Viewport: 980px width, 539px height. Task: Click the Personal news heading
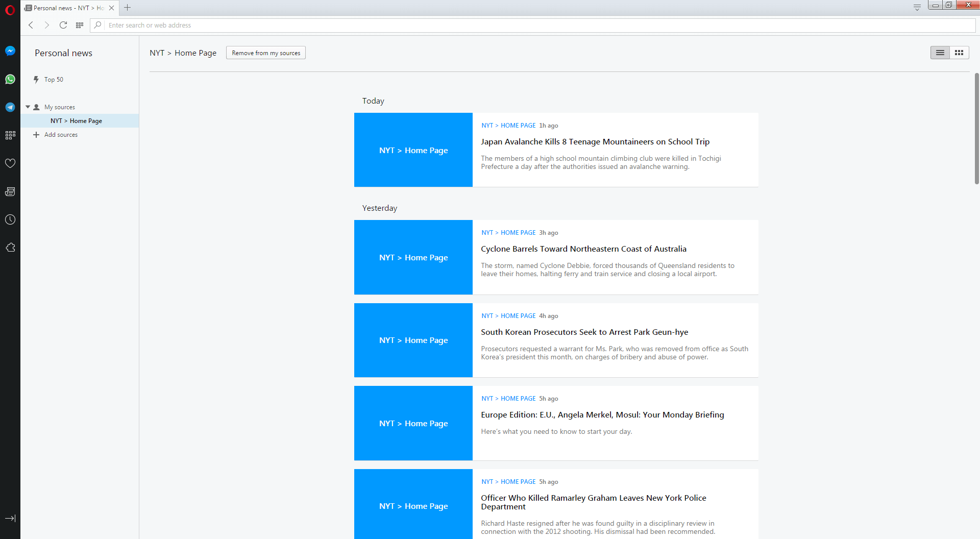(63, 53)
